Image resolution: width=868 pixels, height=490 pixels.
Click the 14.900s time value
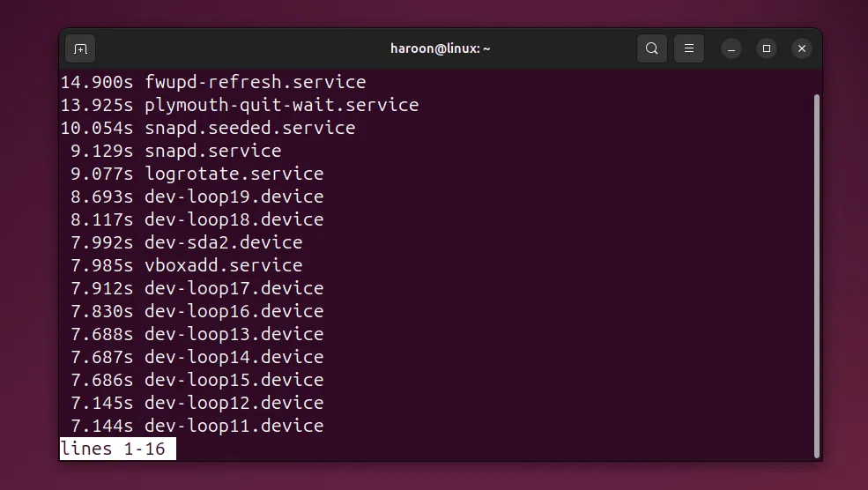click(x=96, y=82)
